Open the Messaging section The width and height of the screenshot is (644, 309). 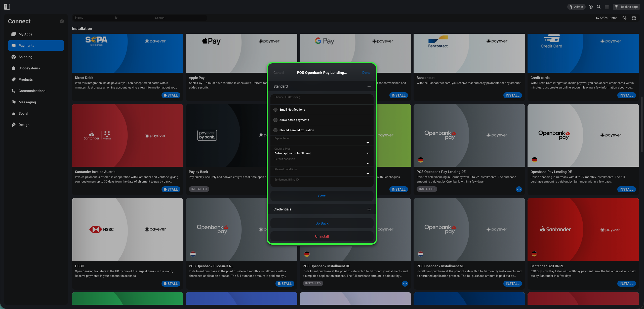tap(36, 102)
